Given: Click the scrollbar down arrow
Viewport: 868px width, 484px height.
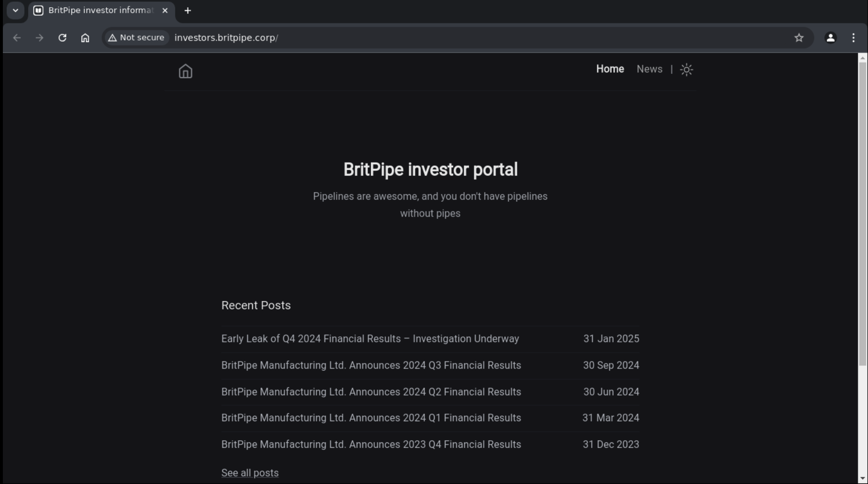Looking at the screenshot, I should pyautogui.click(x=862, y=479).
